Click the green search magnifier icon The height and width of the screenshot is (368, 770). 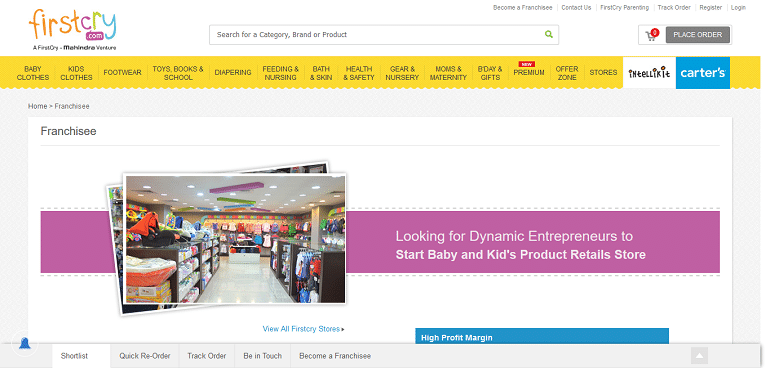pos(549,34)
